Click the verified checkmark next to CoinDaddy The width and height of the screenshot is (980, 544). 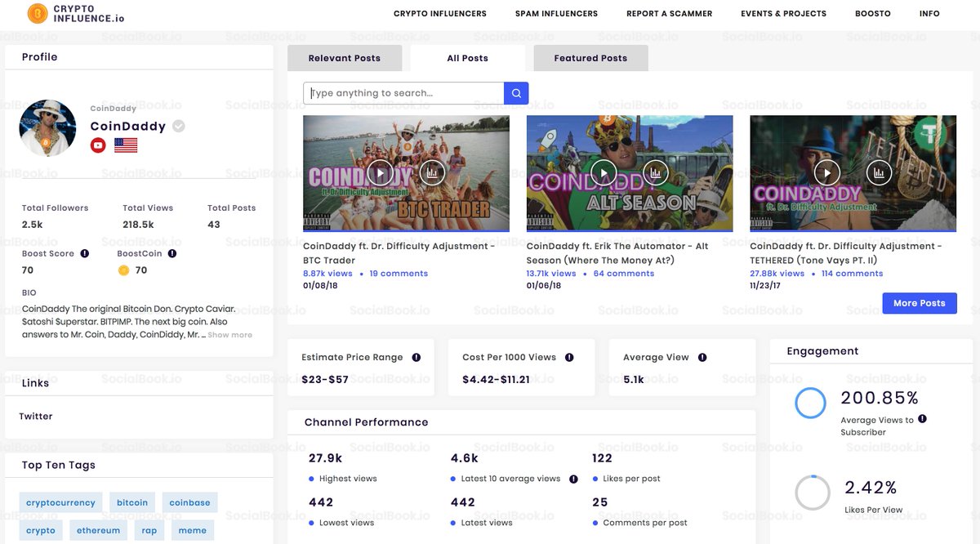pyautogui.click(x=179, y=126)
